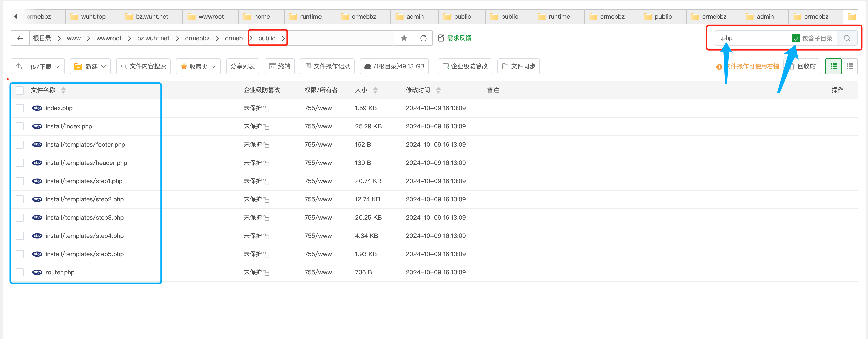Viewport: 868px width, 339px height.
Task: Switch to home folder tab
Action: [261, 16]
